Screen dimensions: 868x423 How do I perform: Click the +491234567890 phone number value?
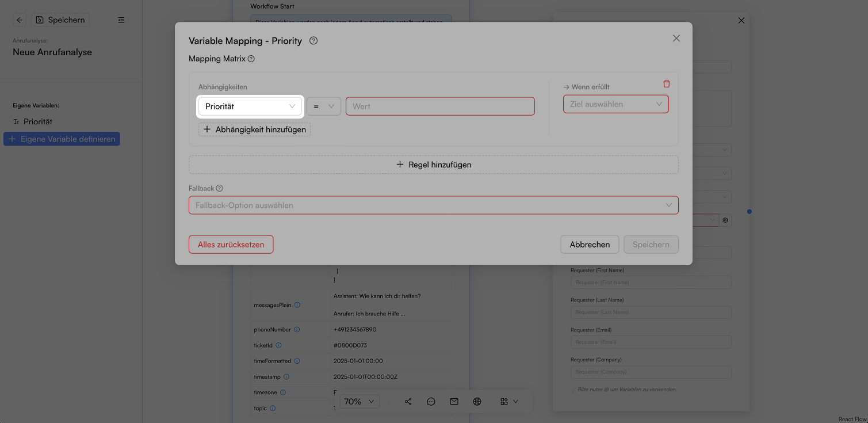point(355,330)
